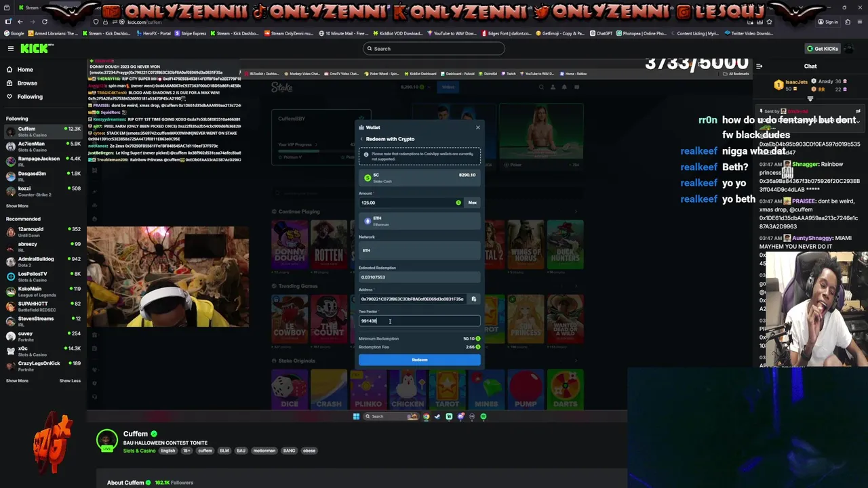The height and width of the screenshot is (488, 868).
Task: Reload the page with browser refresh icon
Action: point(45,22)
